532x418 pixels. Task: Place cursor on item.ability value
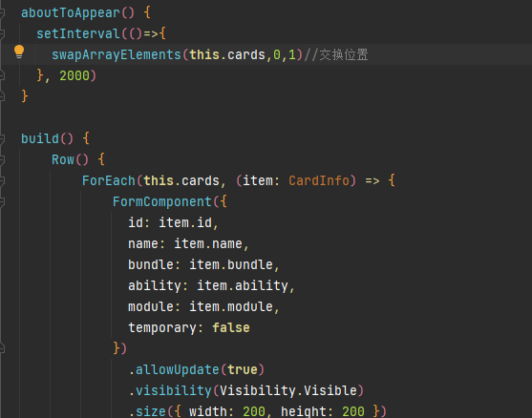(243, 285)
